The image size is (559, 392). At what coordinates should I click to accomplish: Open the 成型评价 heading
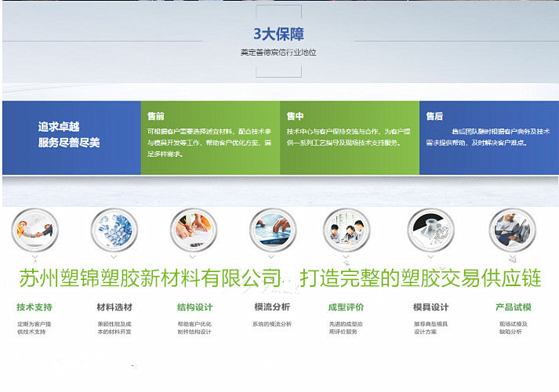[346, 307]
